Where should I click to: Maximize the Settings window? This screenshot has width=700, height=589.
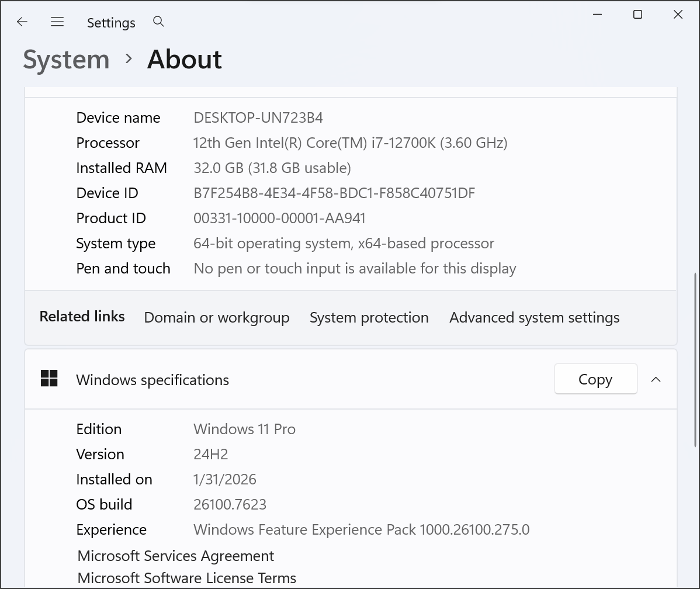[637, 15]
